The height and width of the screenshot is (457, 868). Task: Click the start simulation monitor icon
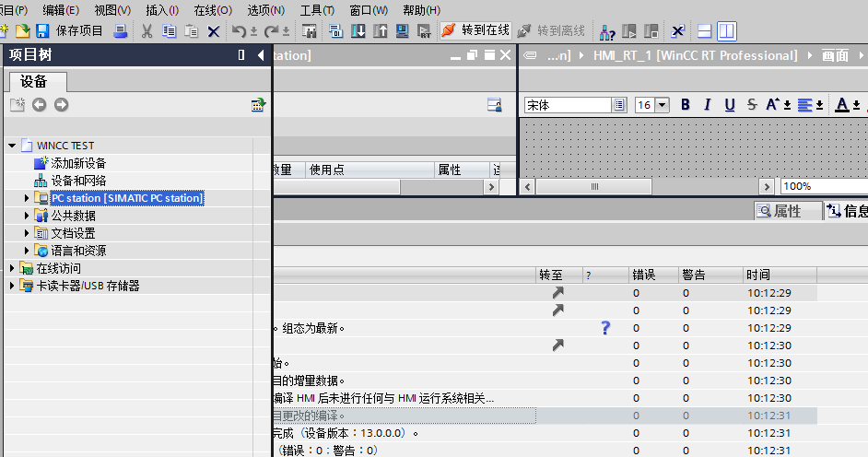[x=403, y=31]
